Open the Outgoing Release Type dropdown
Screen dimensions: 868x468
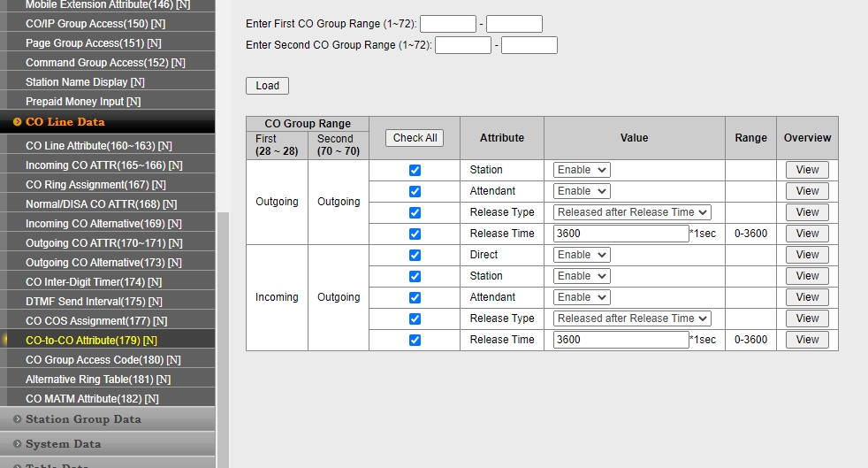click(x=632, y=212)
